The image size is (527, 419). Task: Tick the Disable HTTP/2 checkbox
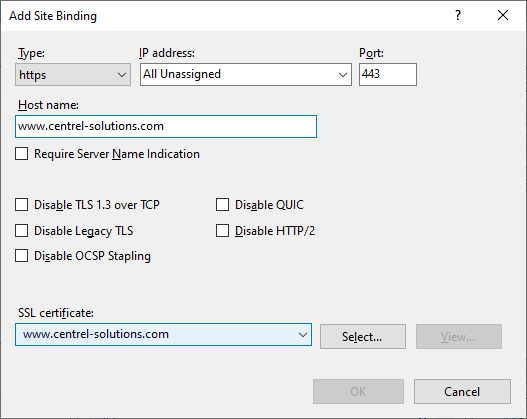tap(222, 231)
